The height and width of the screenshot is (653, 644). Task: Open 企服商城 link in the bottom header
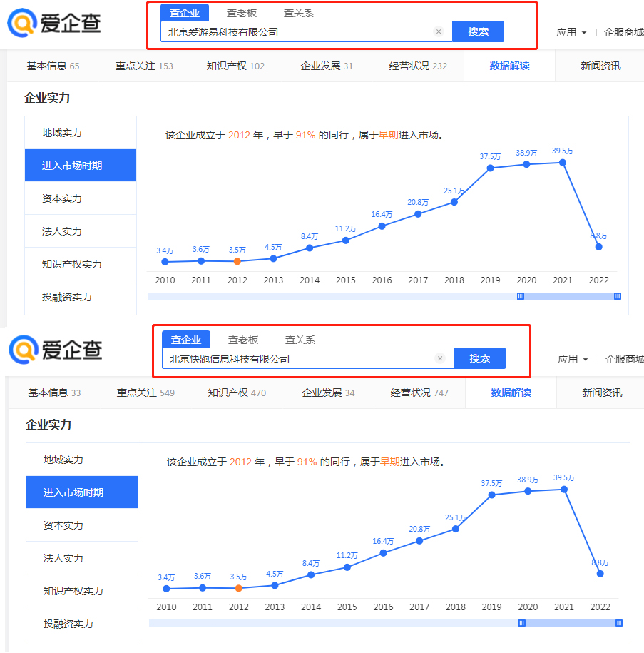625,360
